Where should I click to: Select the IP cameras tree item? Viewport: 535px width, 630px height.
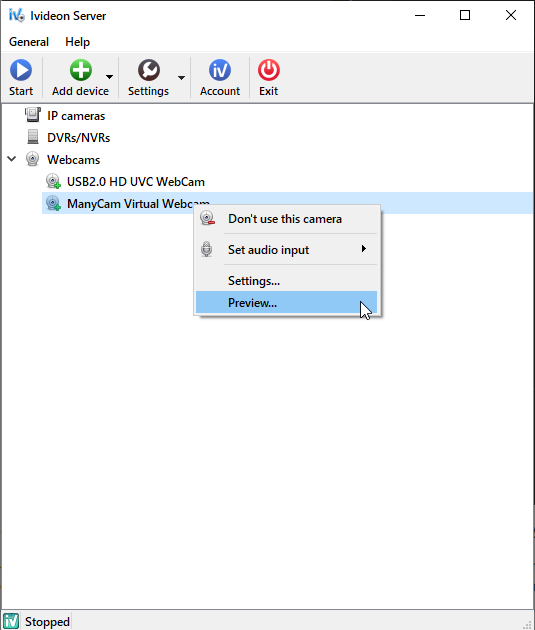[x=76, y=116]
